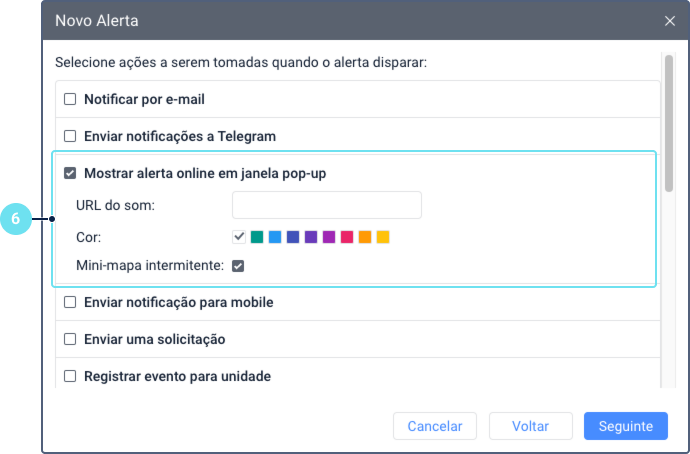Enable Enviar notificação para mobile
This screenshot has width=690, height=454.
pyautogui.click(x=70, y=302)
